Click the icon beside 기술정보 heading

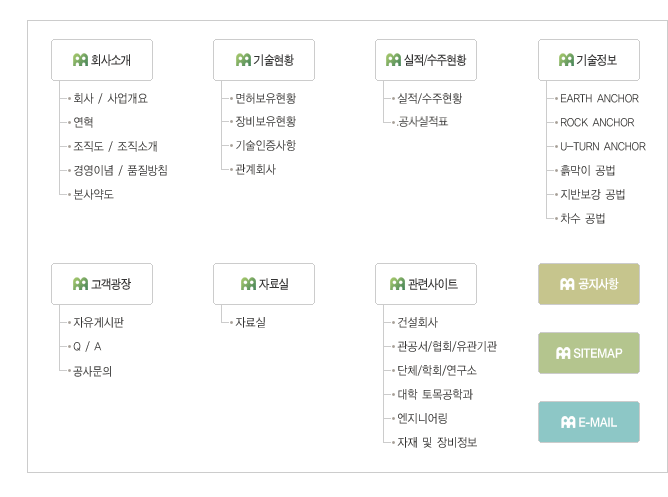click(x=566, y=60)
